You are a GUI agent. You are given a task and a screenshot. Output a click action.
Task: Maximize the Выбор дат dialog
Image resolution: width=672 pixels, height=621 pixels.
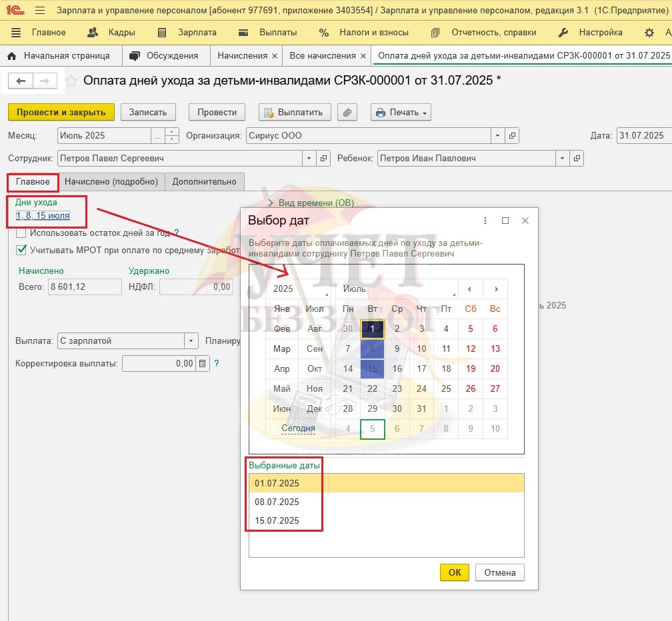[505, 221]
